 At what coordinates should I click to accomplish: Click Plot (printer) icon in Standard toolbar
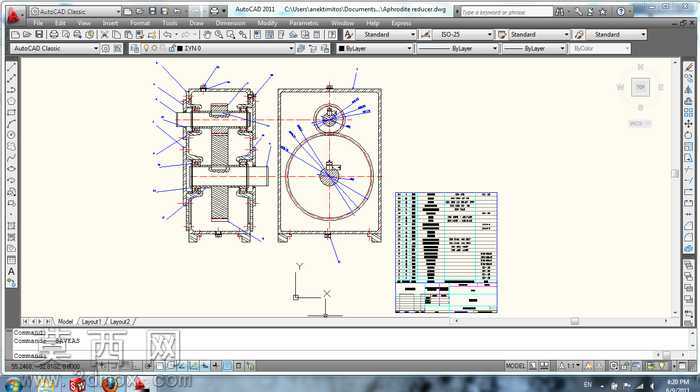click(x=54, y=34)
